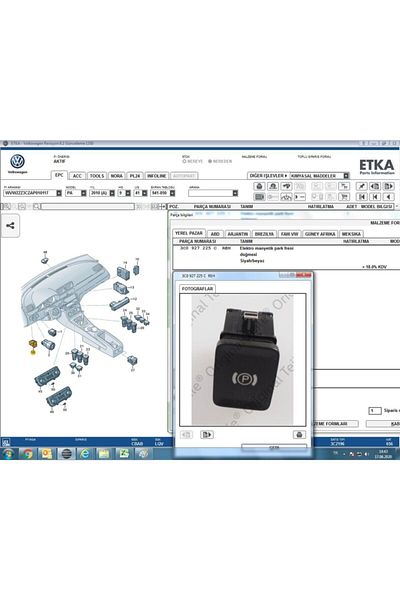The image size is (400, 600).
Task: Jump to the first record with the skip-back icon
Action: [361, 197]
